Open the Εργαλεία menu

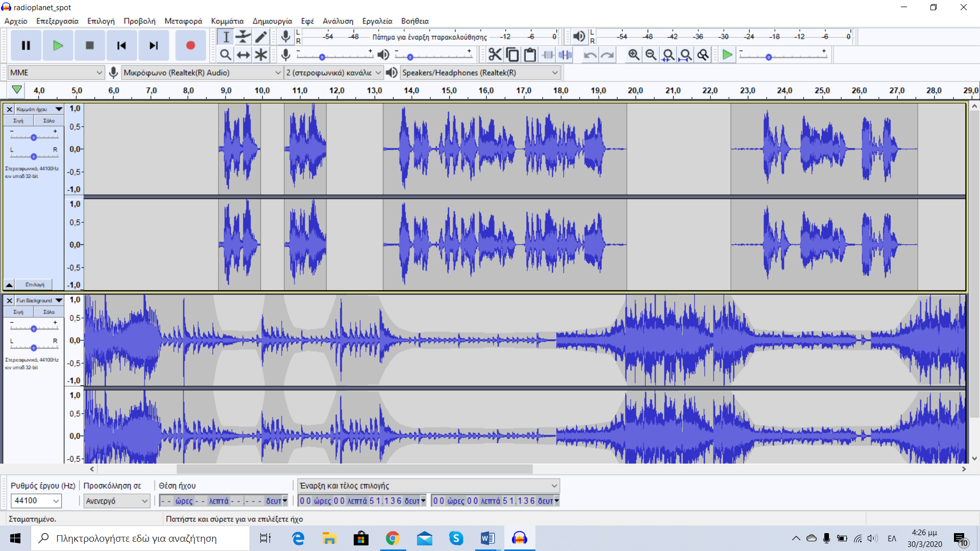(377, 21)
